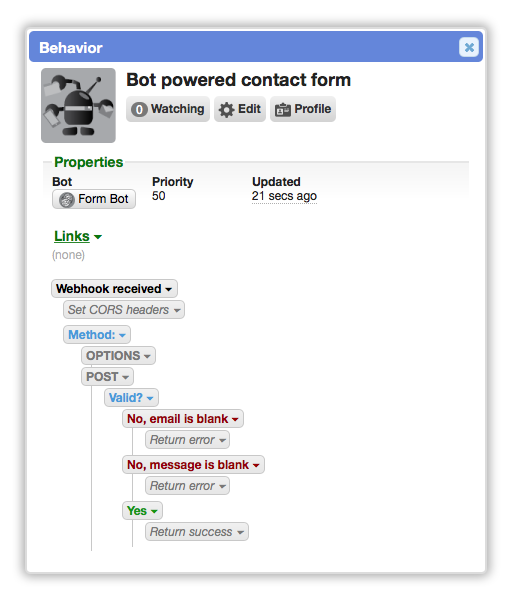Click the No, message is blank branch
The height and width of the screenshot is (603, 523).
(x=193, y=465)
